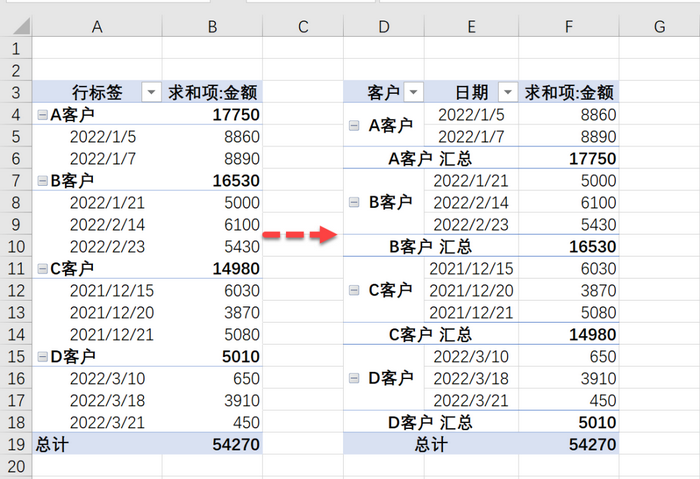This screenshot has width=700, height=479.
Task: Select the 2021/12/15 date cell in column A
Action: click(110, 290)
